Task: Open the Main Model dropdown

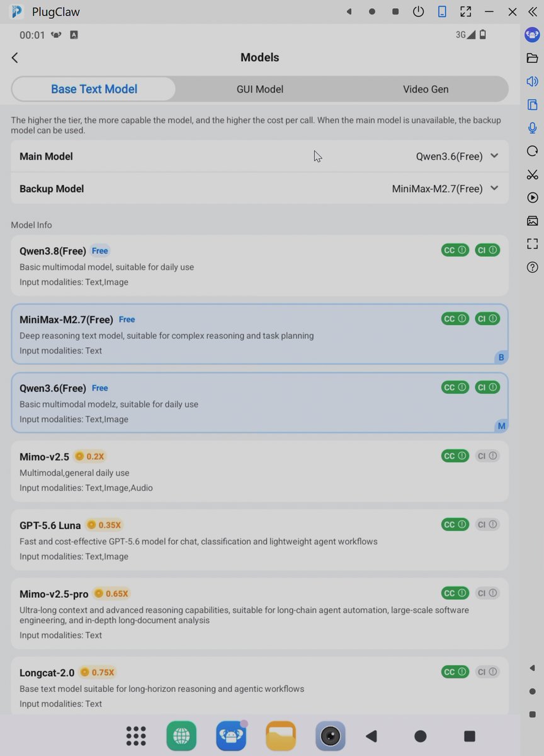Action: [x=259, y=156]
